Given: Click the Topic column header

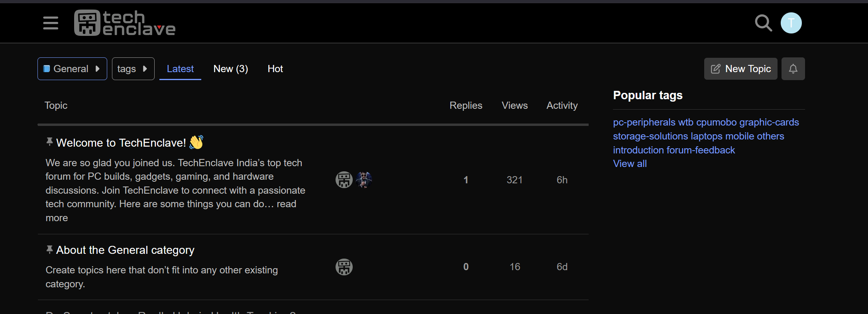Looking at the screenshot, I should tap(56, 105).
